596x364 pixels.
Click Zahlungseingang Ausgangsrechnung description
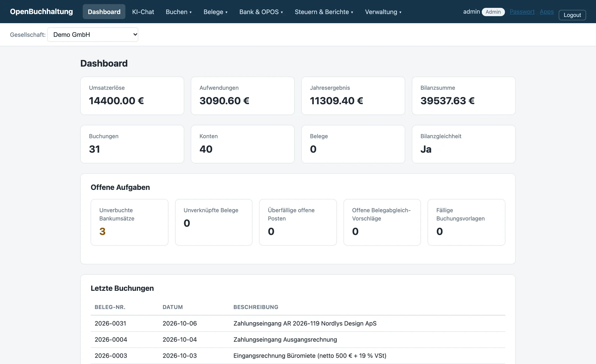285,340
